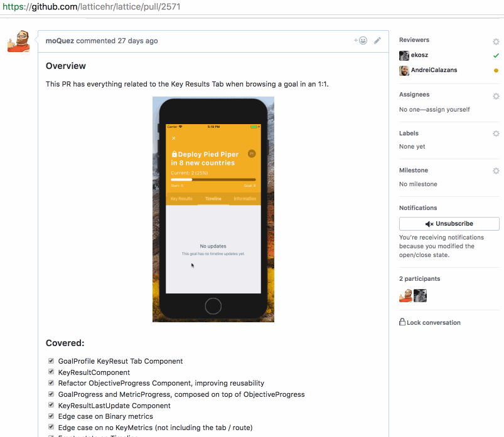Toggle Edge case on Binary metrics checkbox
Screen dimensions: 504x437
[51, 416]
